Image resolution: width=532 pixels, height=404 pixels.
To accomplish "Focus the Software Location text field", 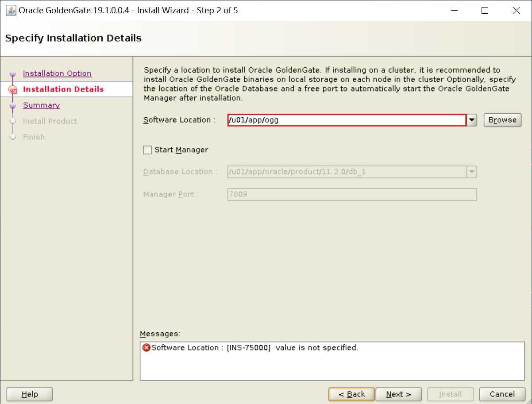I will 347,120.
